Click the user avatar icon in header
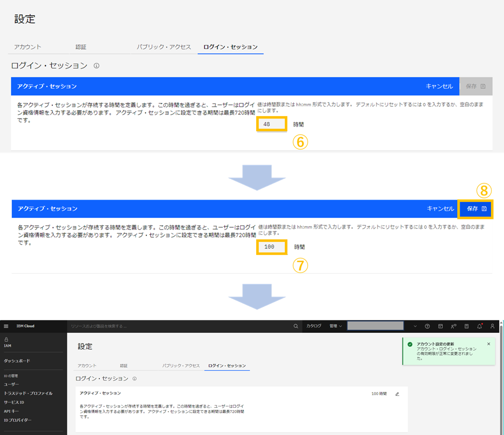504x435 pixels. (492, 327)
